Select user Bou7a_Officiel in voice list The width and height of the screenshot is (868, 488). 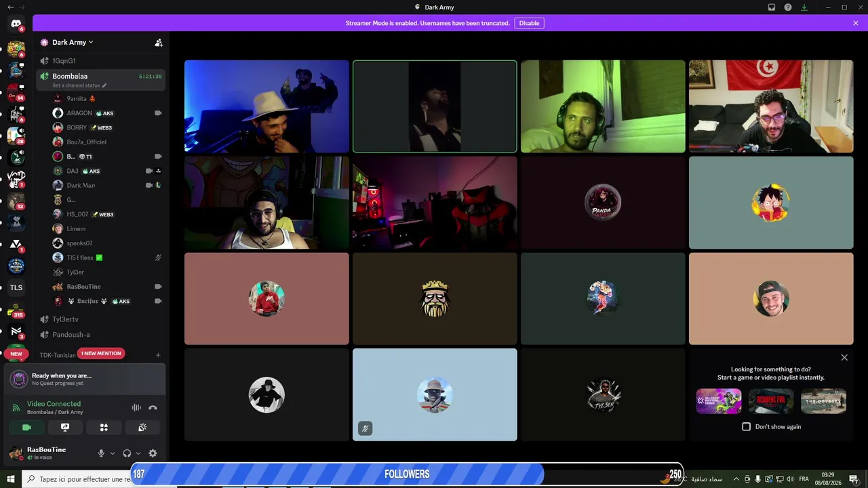pos(108,142)
